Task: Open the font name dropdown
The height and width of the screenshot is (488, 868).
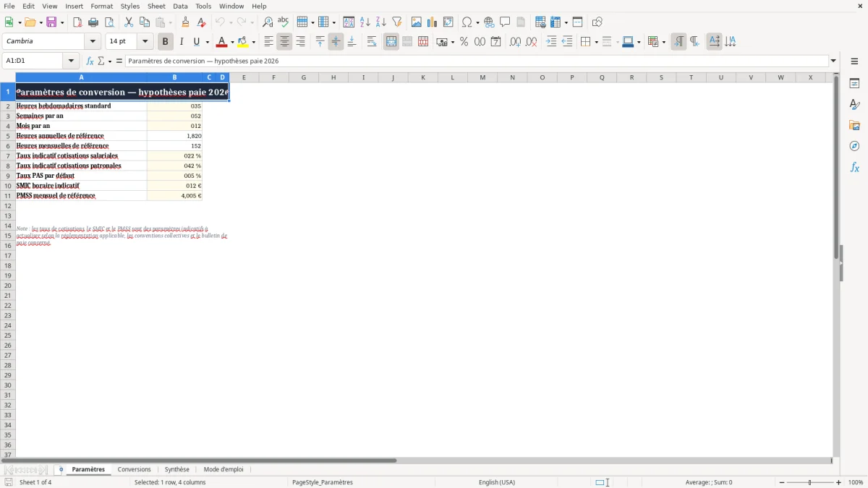Action: tap(93, 42)
